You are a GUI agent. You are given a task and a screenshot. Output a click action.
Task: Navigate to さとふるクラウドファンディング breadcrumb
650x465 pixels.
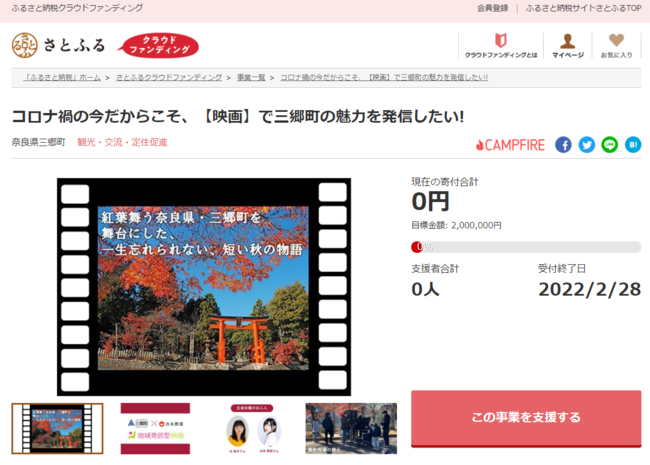click(169, 77)
